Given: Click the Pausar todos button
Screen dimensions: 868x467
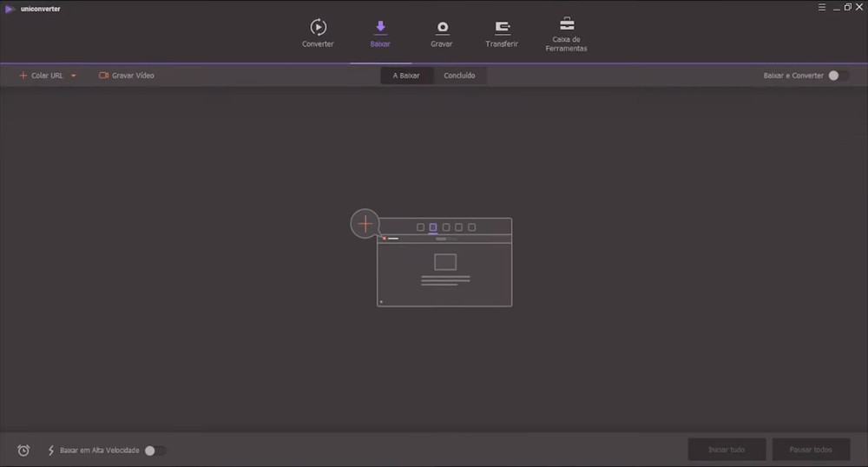Looking at the screenshot, I should point(811,450).
